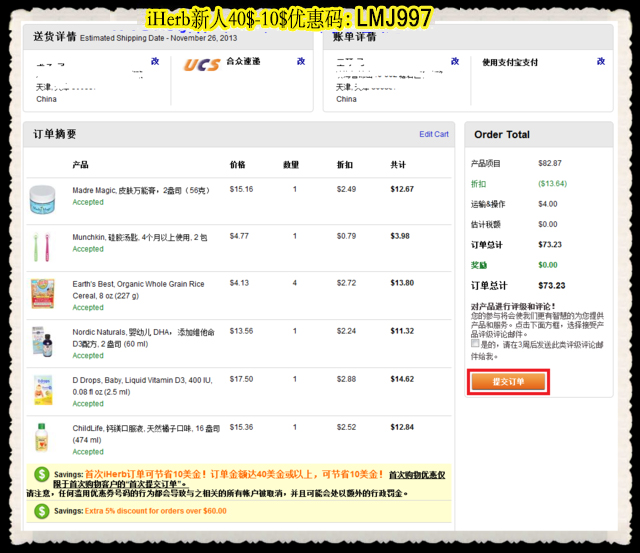
Task: Open the Edit Cart link
Action: point(433,134)
